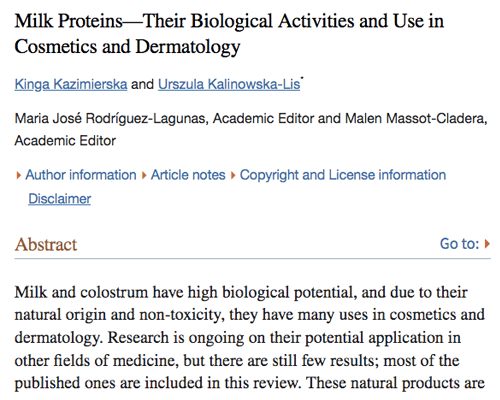The height and width of the screenshot is (400, 500).
Task: Click the corresponding-author asterisk after Kalinowska-Lis
Action: click(x=302, y=78)
